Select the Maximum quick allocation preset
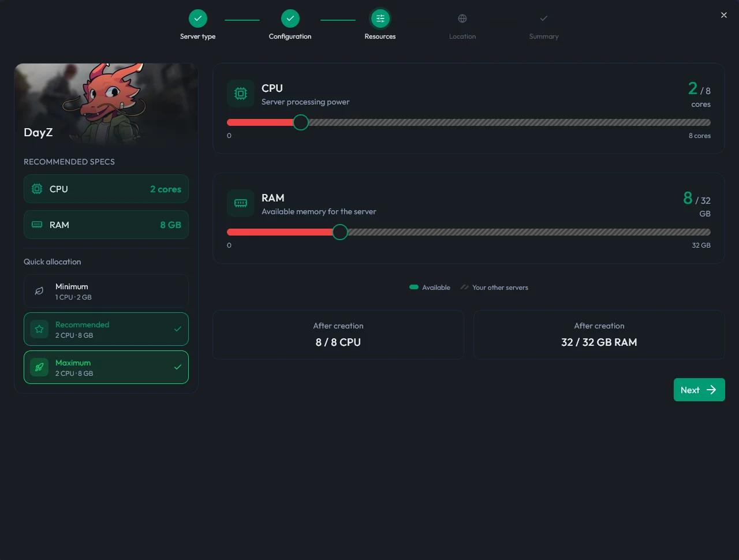 (106, 367)
